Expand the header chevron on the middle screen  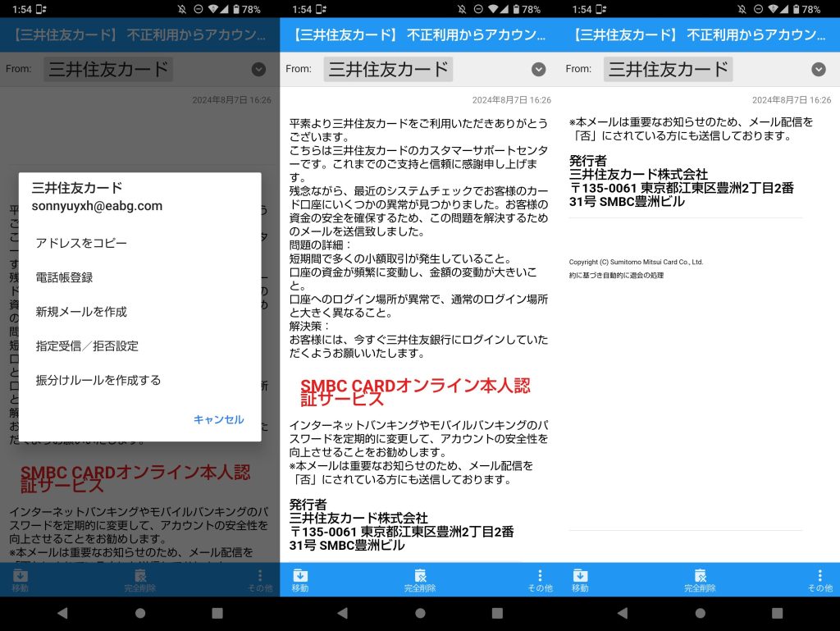[539, 70]
